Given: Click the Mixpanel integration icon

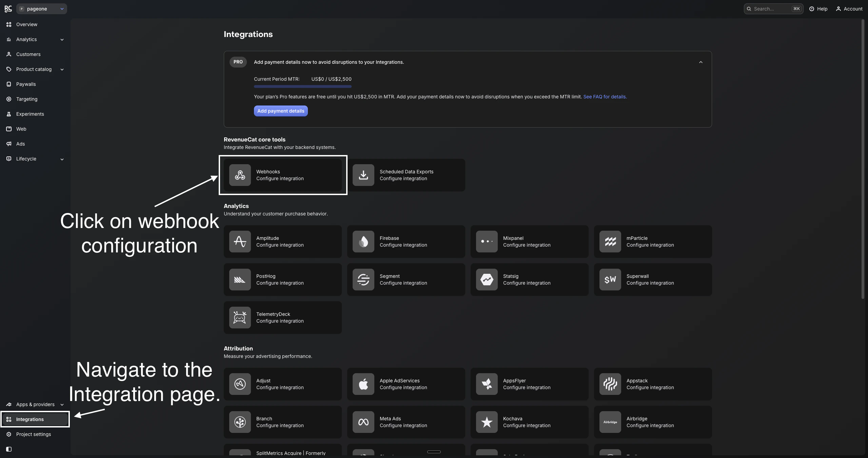Looking at the screenshot, I should (x=486, y=241).
